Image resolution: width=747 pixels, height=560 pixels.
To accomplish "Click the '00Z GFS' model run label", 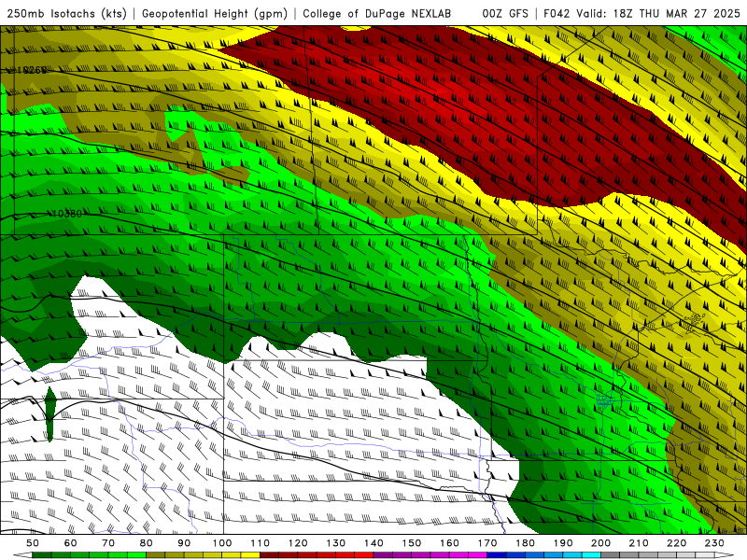I will pyautogui.click(x=505, y=14).
